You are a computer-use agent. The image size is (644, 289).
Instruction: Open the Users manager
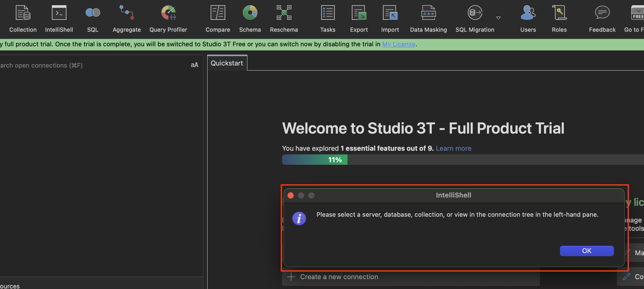(528, 19)
